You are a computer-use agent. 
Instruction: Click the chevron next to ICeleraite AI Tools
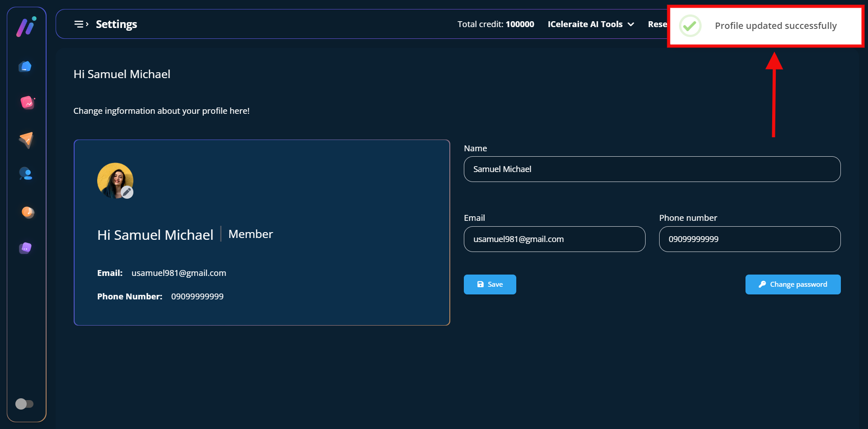631,24
